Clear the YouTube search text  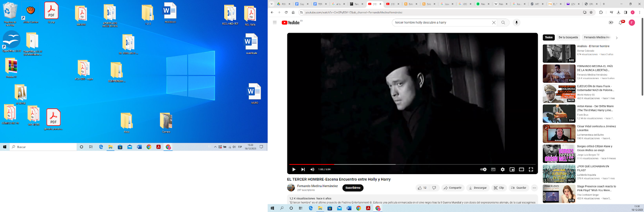(x=494, y=23)
